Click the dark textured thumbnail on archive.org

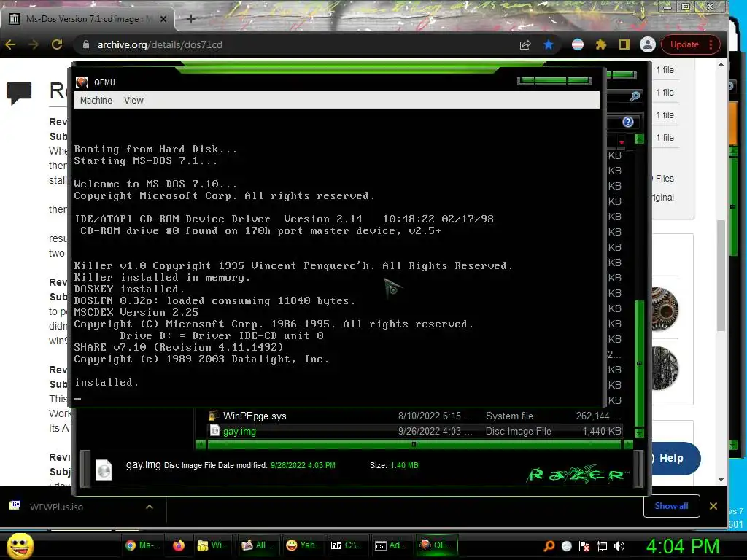[664, 367]
